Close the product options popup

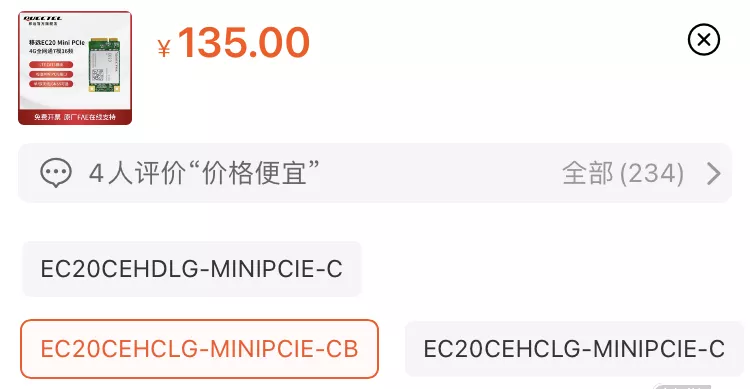[x=704, y=40]
